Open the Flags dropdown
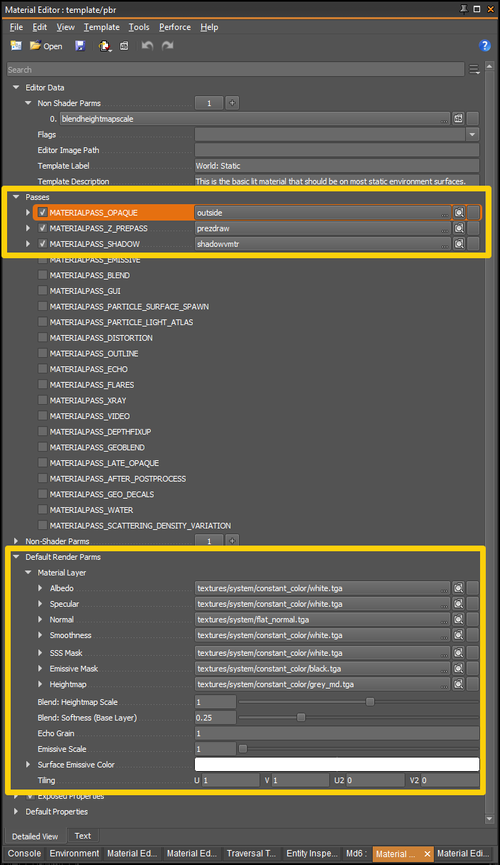Screen dimensions: 500x865 [472, 134]
